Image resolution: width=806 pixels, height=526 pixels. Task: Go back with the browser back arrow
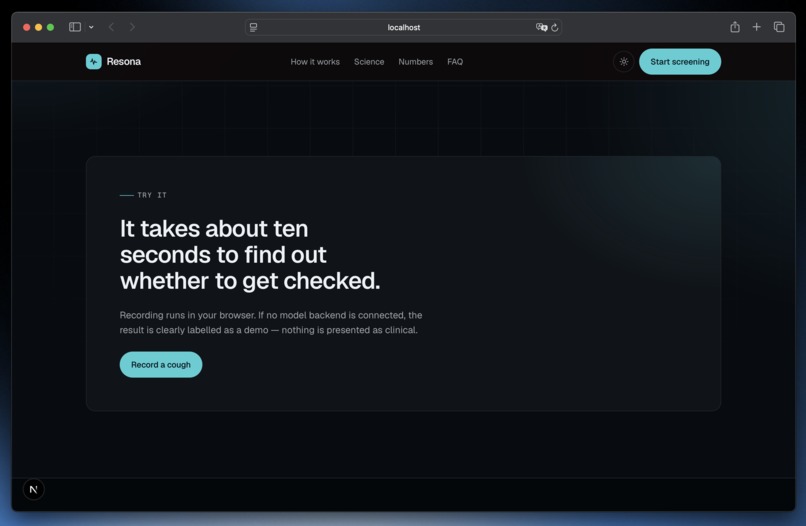(x=112, y=27)
